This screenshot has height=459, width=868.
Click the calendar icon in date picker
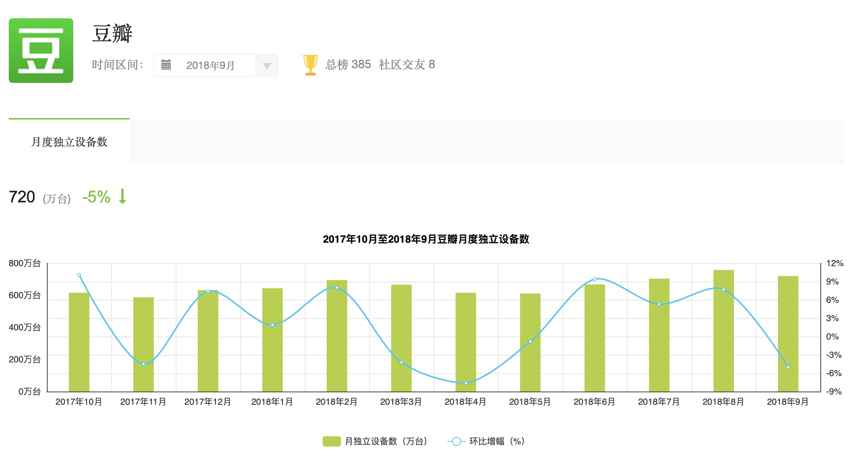[x=166, y=65]
